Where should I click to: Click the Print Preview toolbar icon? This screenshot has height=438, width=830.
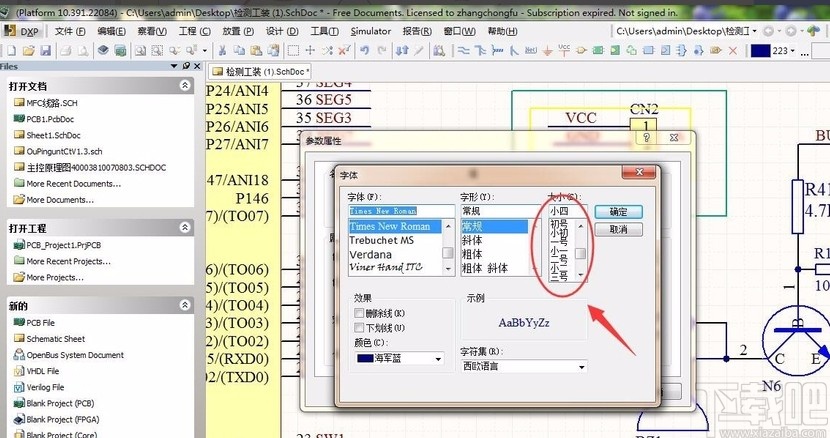click(x=83, y=51)
